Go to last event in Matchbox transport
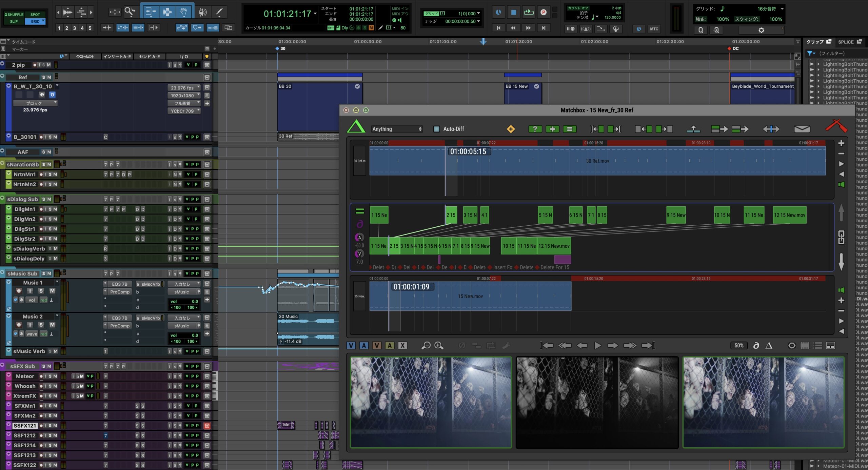Image resolution: width=868 pixels, height=470 pixels. coord(648,346)
